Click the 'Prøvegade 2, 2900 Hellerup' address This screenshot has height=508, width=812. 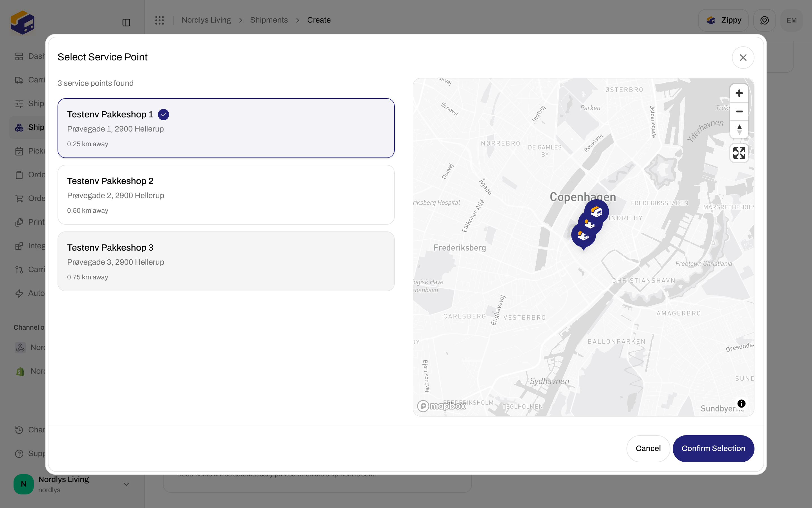click(115, 196)
